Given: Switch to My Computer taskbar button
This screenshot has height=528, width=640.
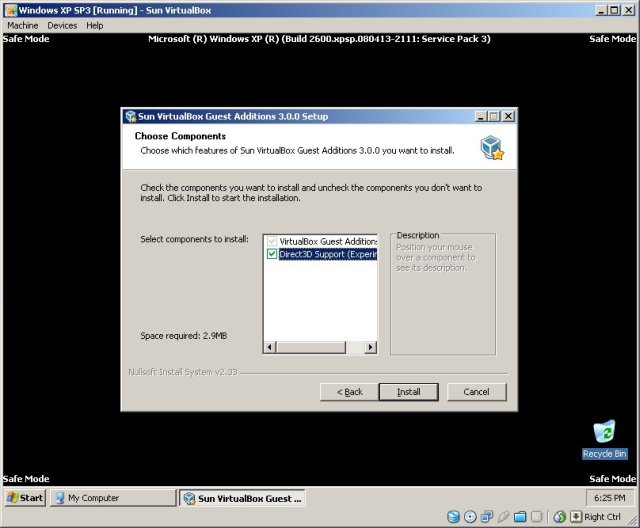Looking at the screenshot, I should (x=113, y=498).
